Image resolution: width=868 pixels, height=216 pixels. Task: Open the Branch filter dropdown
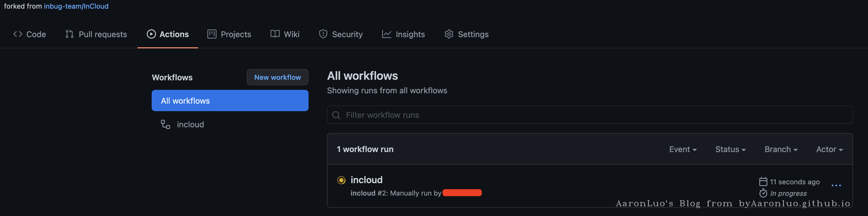pyautogui.click(x=781, y=149)
